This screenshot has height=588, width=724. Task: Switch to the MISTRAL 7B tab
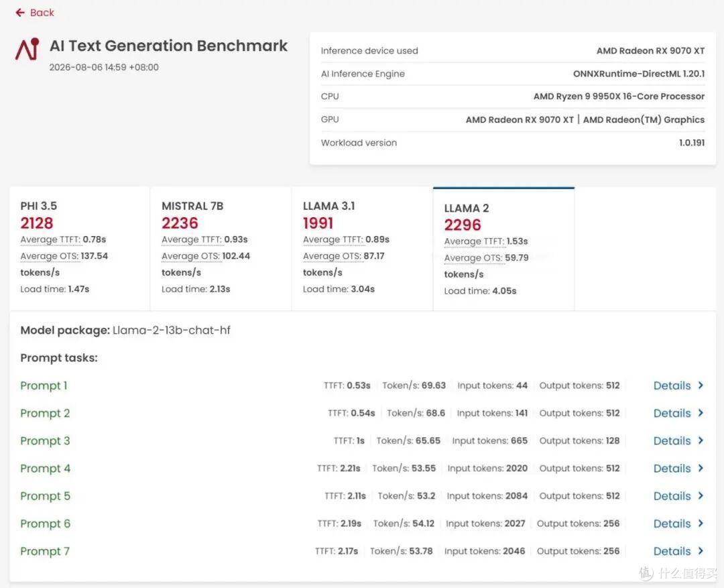(221, 249)
